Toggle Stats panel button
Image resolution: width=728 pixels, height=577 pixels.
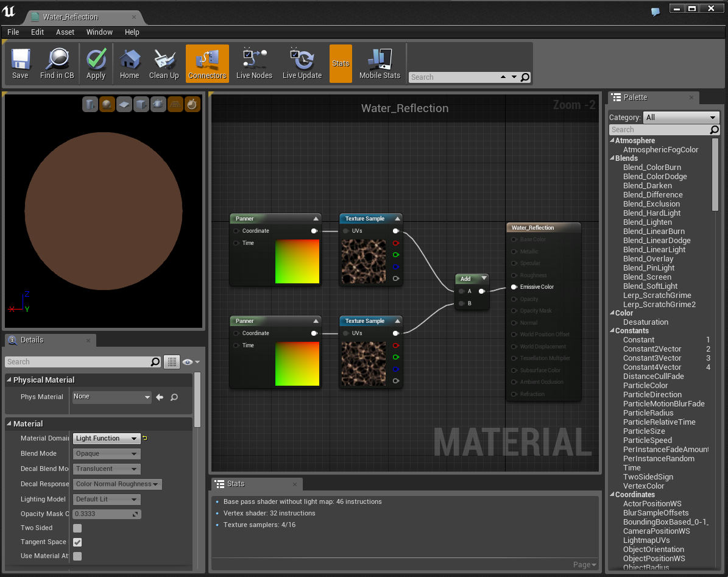pyautogui.click(x=341, y=63)
